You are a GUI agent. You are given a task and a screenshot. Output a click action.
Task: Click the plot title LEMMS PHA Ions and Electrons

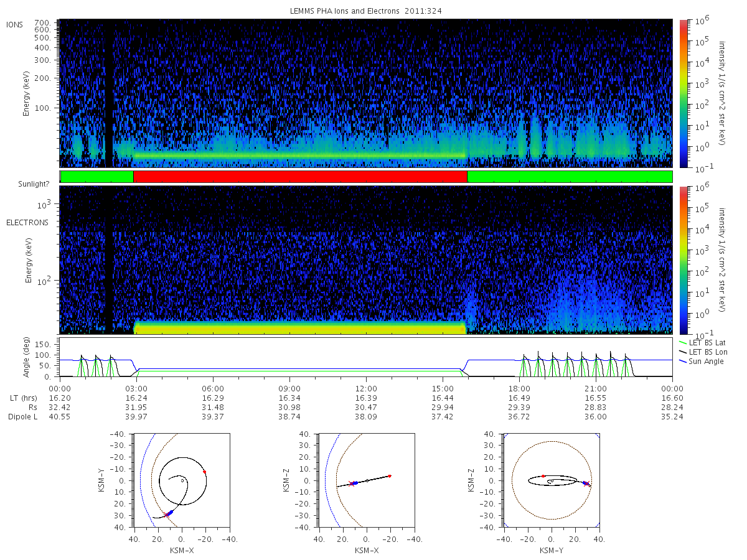click(x=352, y=11)
